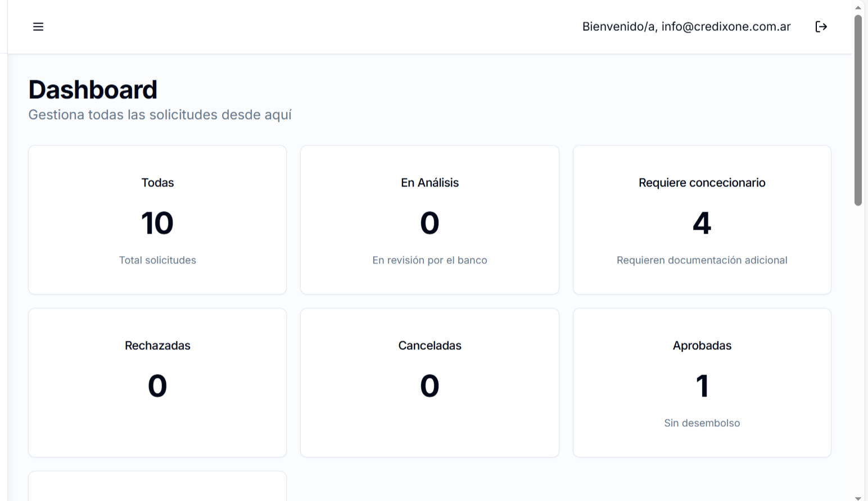Click the welcome email info@credixone.com.ar

[x=687, y=26]
